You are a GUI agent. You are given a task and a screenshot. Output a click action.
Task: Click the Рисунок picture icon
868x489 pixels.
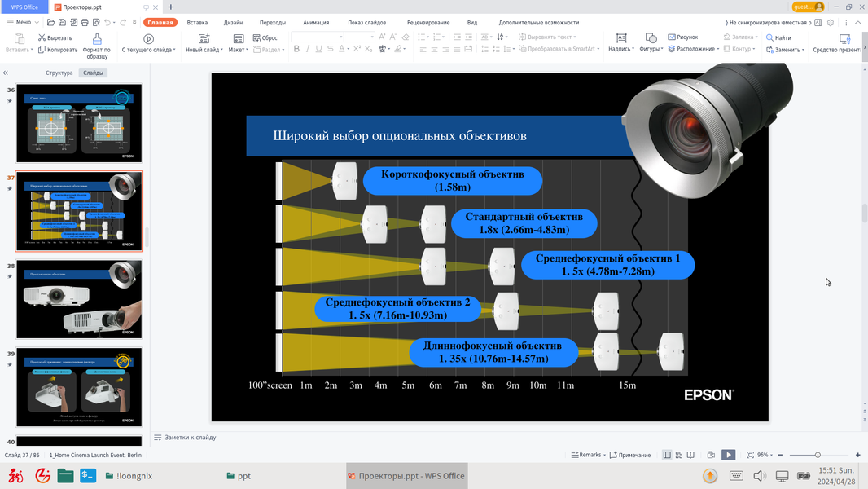(x=672, y=37)
